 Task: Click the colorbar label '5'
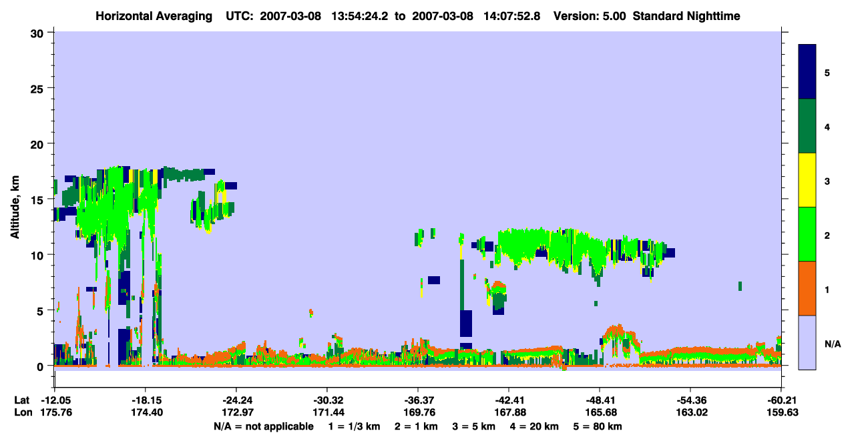(827, 72)
